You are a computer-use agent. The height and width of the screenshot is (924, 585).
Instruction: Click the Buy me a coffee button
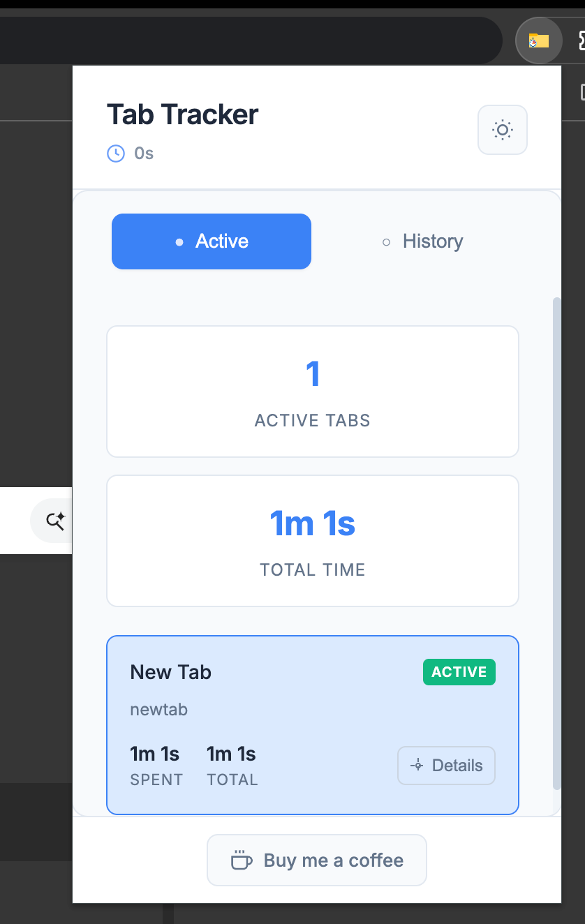(x=317, y=860)
